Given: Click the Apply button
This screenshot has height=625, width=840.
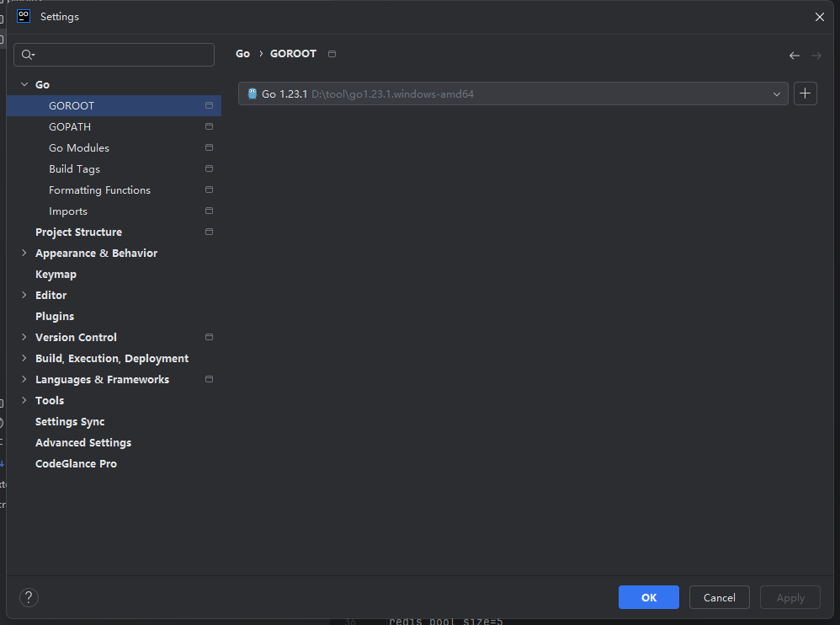Looking at the screenshot, I should [790, 597].
